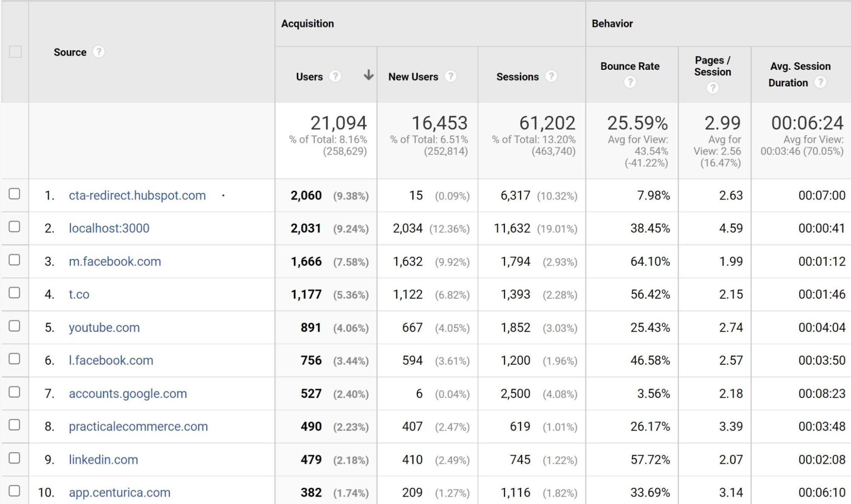
Task: Check the app.centurica.com row checkbox
Action: pyautogui.click(x=14, y=491)
